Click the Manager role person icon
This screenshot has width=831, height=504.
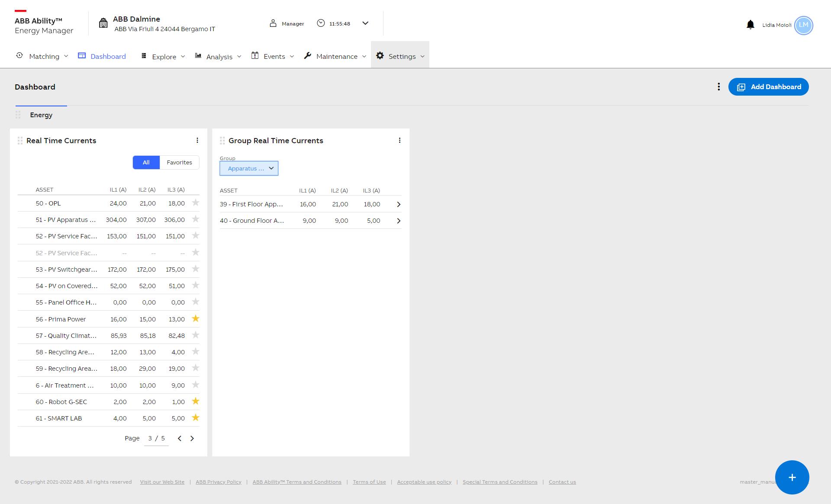click(x=273, y=23)
